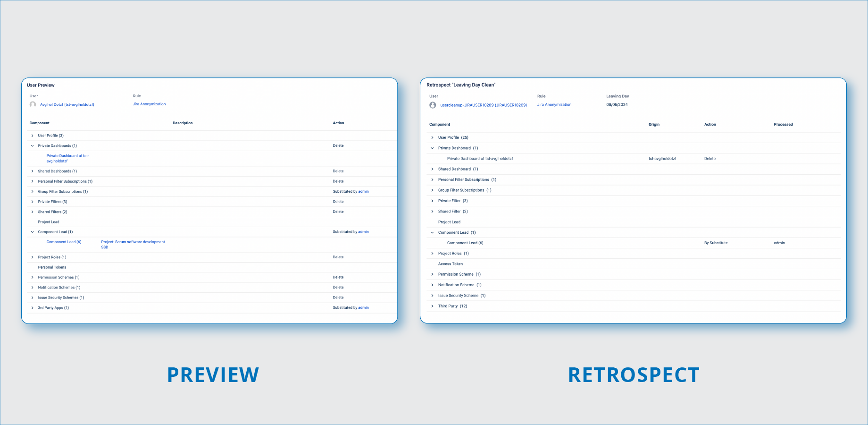The width and height of the screenshot is (868, 425).
Task: Expand Shared Dashboard (1) in Retrospect
Action: pyautogui.click(x=432, y=169)
